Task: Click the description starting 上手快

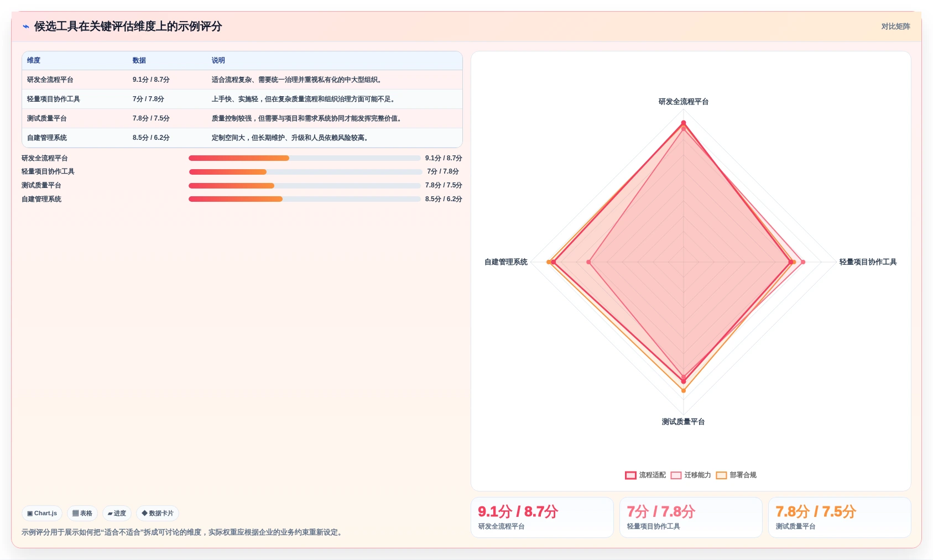Action: click(305, 99)
